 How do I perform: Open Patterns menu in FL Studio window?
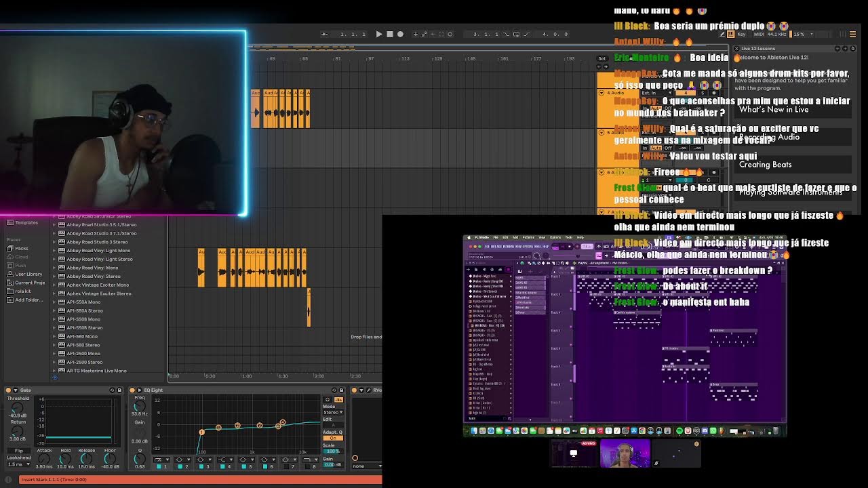528,237
